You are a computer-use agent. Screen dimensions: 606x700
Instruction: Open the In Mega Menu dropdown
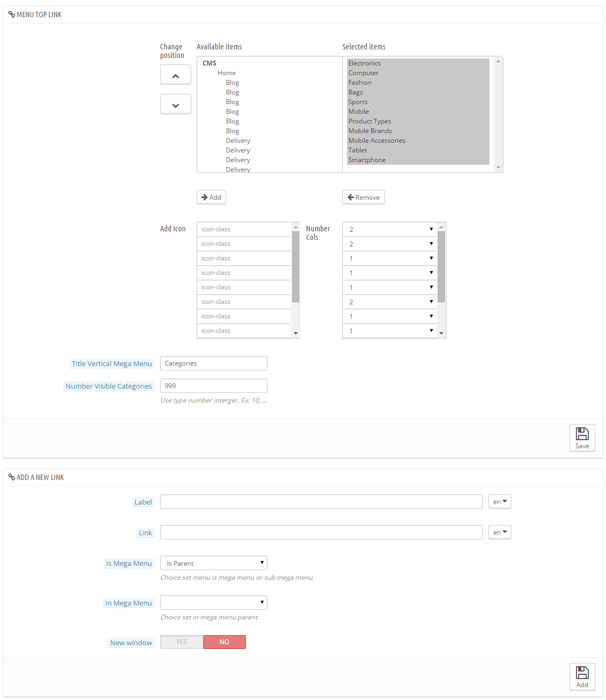pos(214,603)
